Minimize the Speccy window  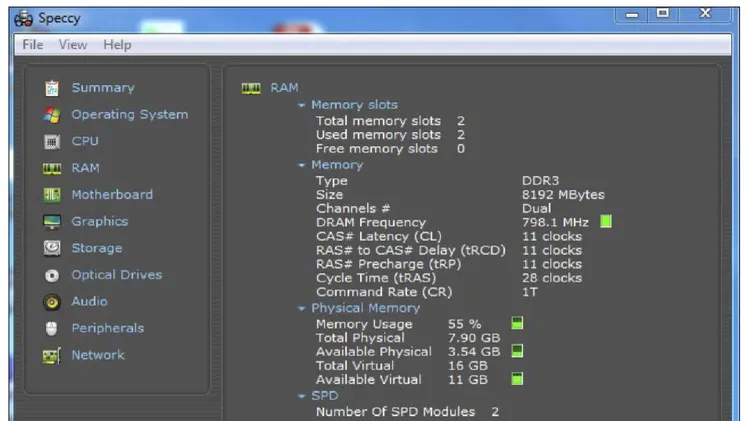[x=632, y=14]
